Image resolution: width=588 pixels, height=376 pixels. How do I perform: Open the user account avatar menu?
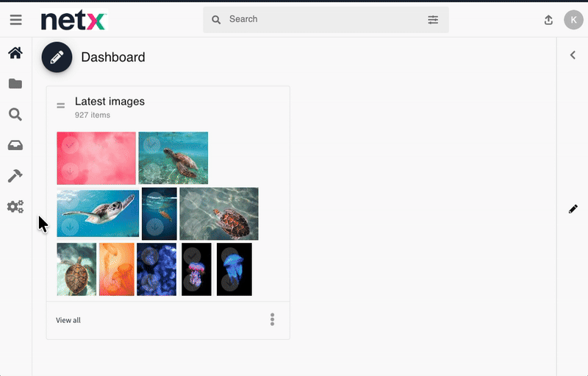click(573, 20)
